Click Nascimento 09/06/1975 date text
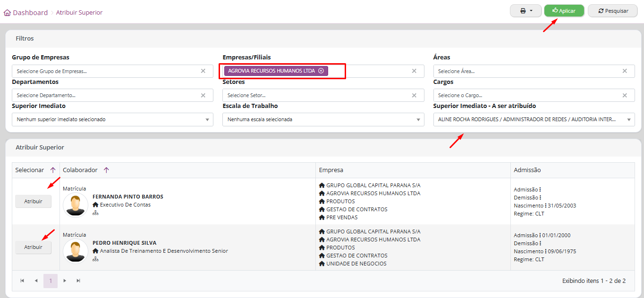This screenshot has width=644, height=298. tap(545, 251)
